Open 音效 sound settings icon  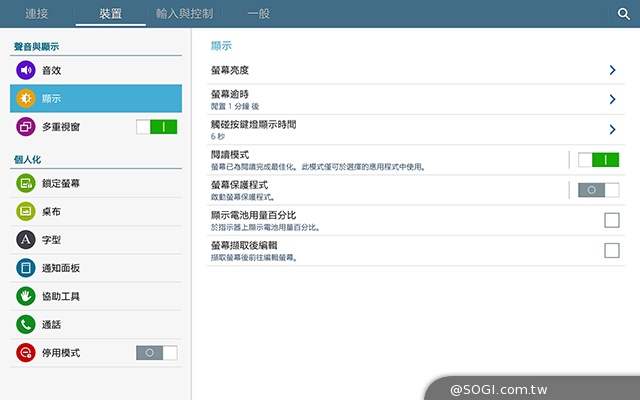tap(25, 71)
